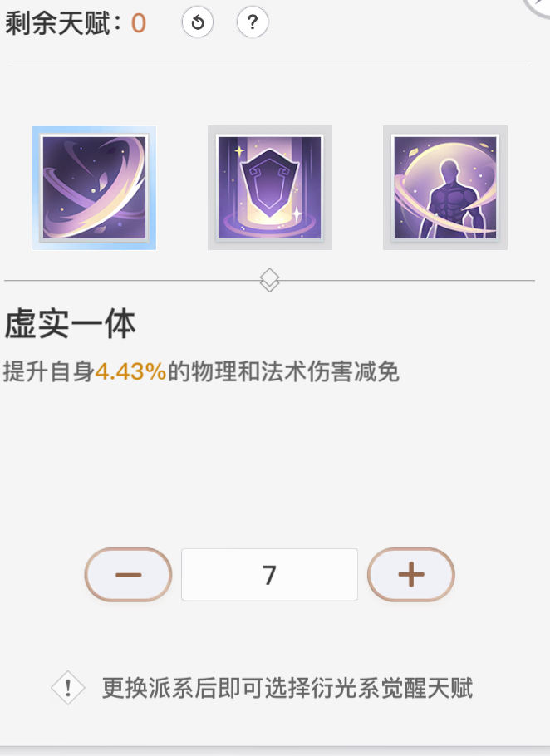
Task: Click the horizontal divider line under 剩余天赋
Action: (270, 66)
